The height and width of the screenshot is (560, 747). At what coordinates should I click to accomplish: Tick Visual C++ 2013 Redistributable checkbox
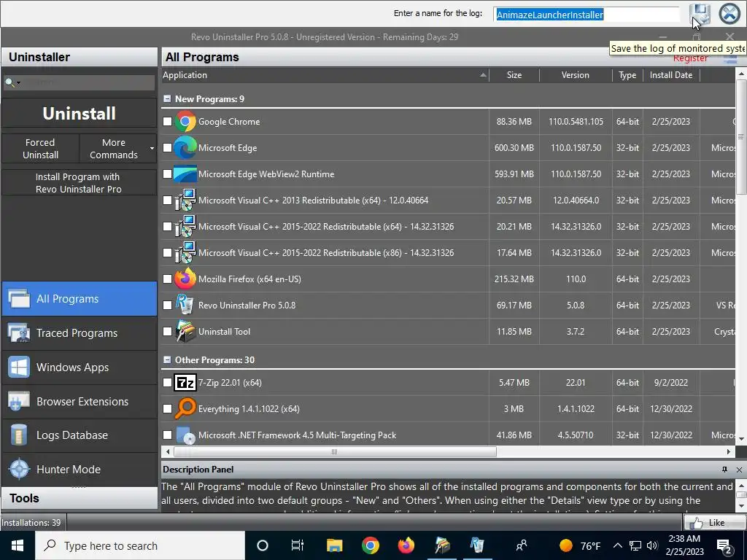click(x=167, y=200)
